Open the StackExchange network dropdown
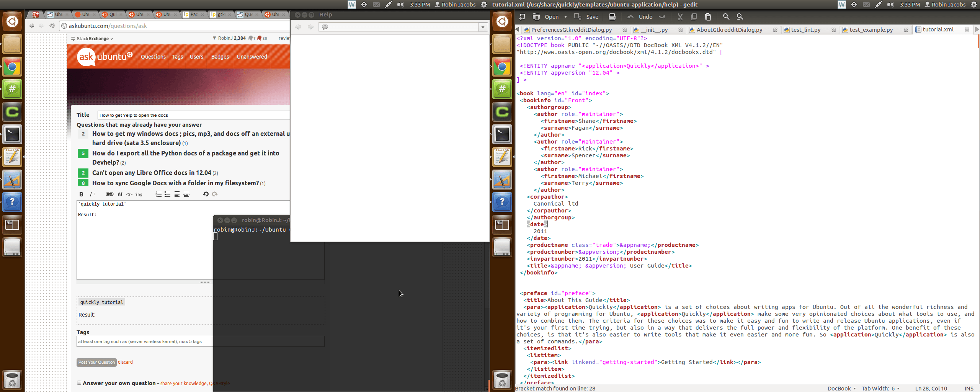The height and width of the screenshot is (392, 980). coord(92,39)
